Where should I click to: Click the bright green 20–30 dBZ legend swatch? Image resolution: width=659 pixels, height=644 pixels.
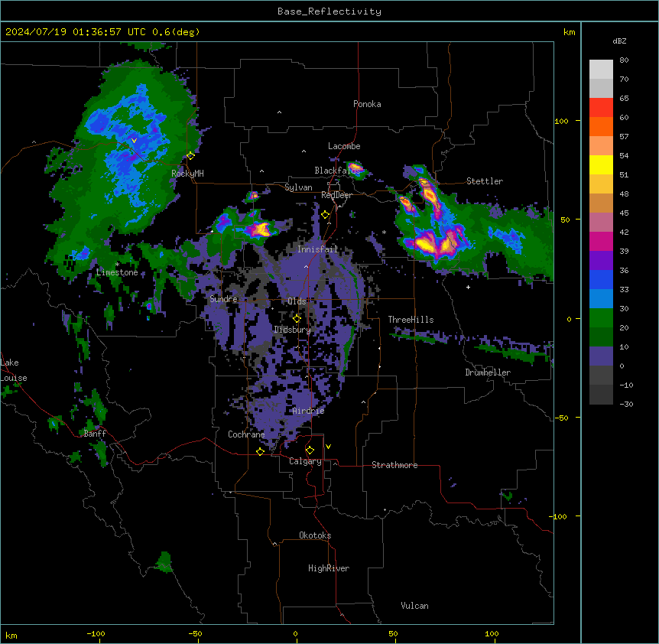[601, 318]
